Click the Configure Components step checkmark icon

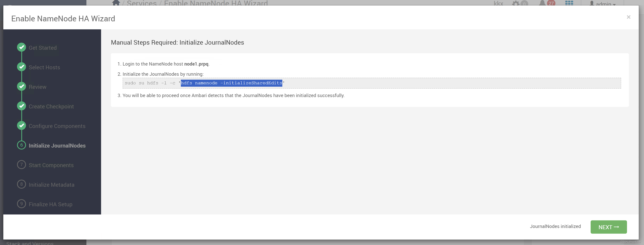pos(22,126)
